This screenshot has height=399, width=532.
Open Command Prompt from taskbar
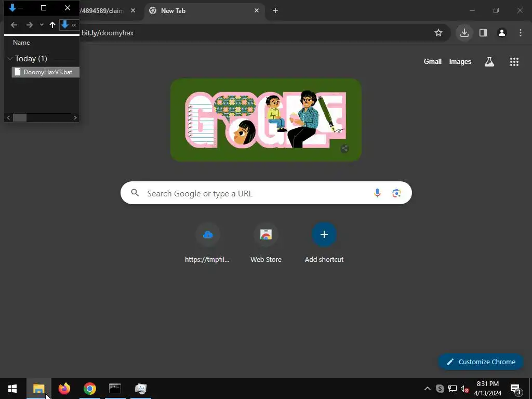click(115, 389)
